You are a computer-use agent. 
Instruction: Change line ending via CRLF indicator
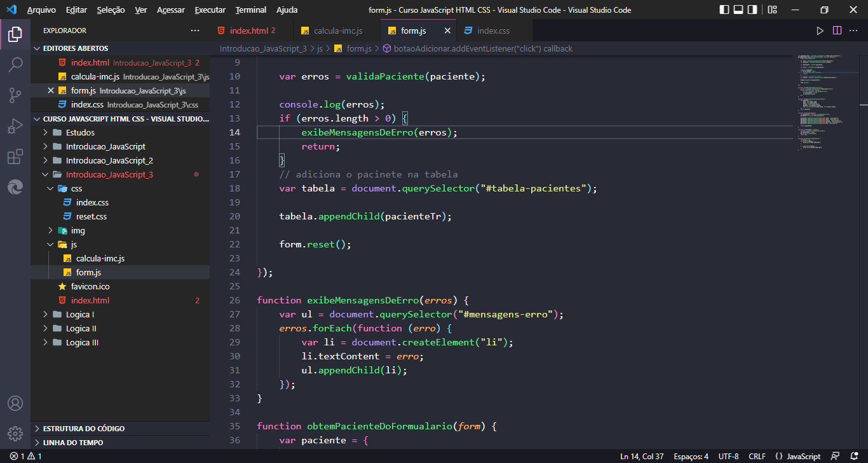(757, 457)
